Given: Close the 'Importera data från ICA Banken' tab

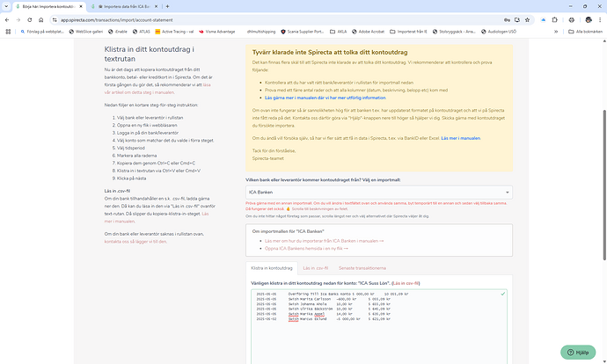Looking at the screenshot, I should (x=156, y=6).
